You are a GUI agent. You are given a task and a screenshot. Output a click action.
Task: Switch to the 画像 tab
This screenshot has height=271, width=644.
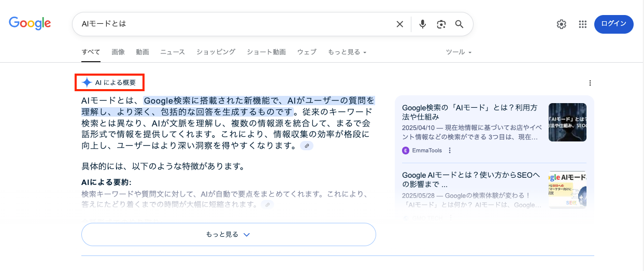point(118,52)
